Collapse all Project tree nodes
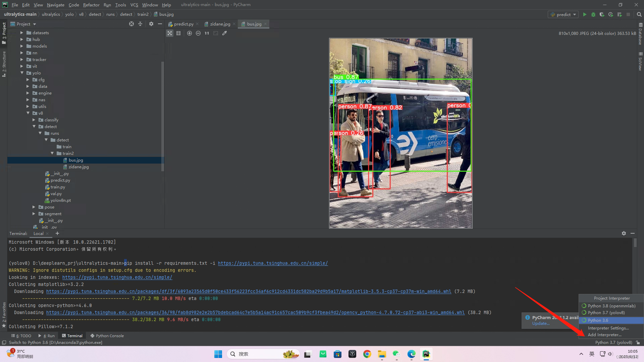This screenshot has width=644, height=362. (140, 24)
